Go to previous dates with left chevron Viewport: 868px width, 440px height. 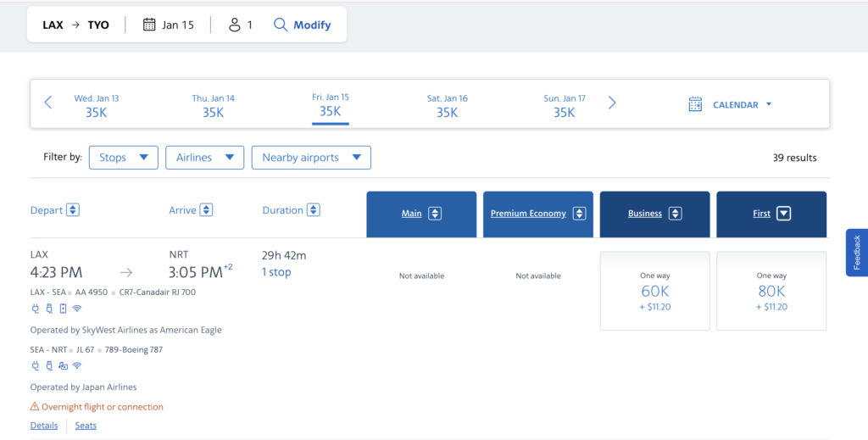[48, 103]
